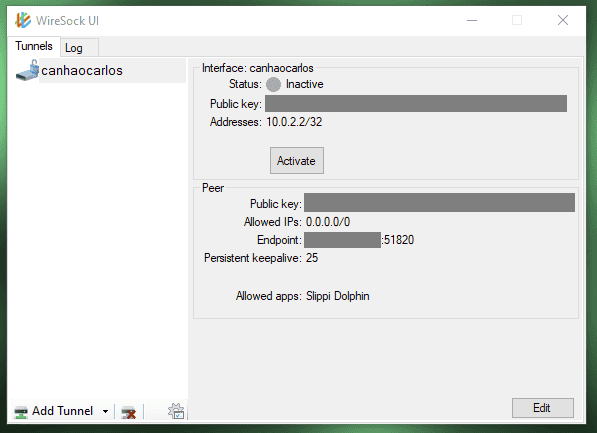Expand the Add Tunnel dropdown arrow
Viewport: 597px width, 433px height.
105,411
